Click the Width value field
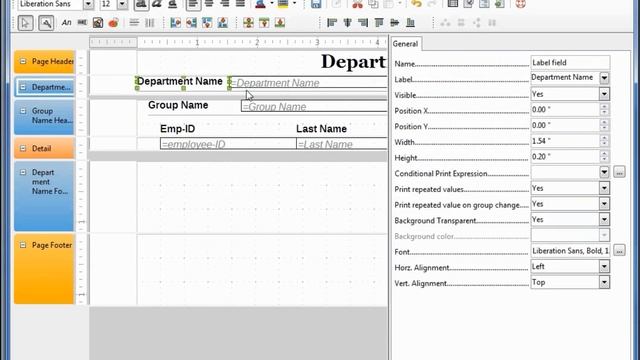Screen dimensions: 640x360 tap(565, 141)
